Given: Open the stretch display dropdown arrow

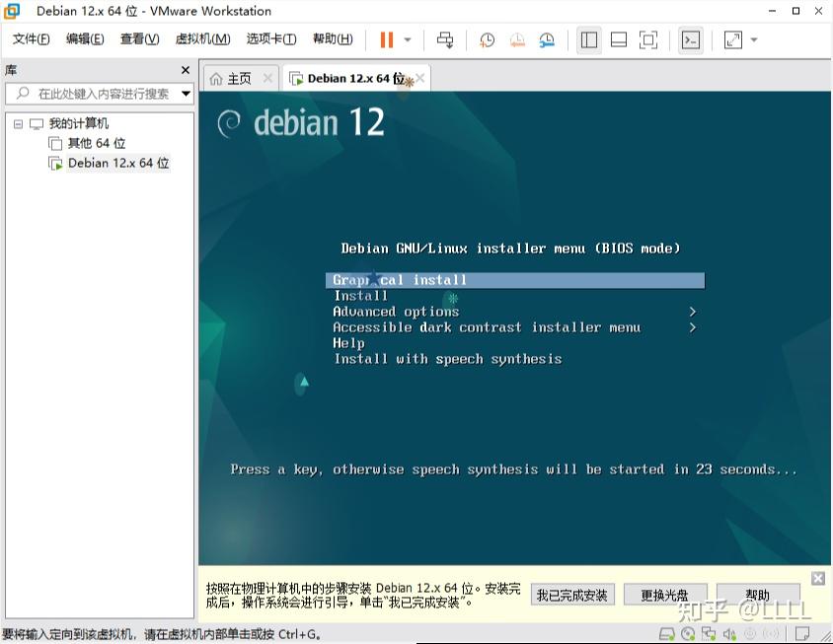Looking at the screenshot, I should 754,39.
